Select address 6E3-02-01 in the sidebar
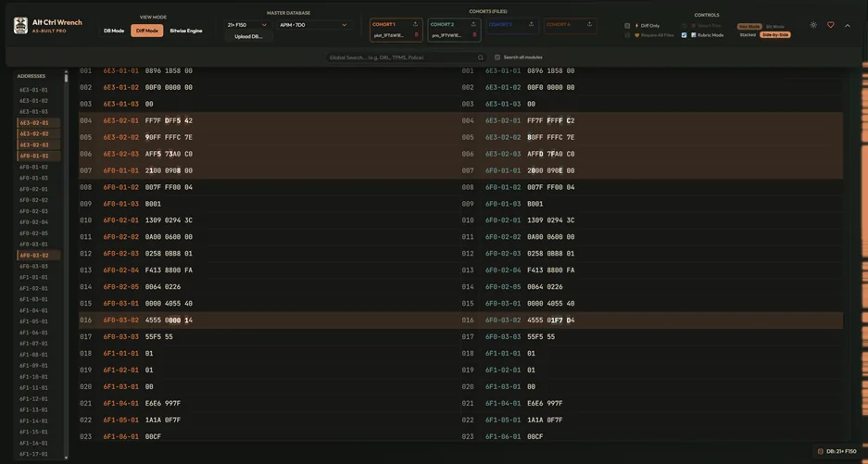Image resolution: width=868 pixels, height=464 pixels. [x=39, y=123]
